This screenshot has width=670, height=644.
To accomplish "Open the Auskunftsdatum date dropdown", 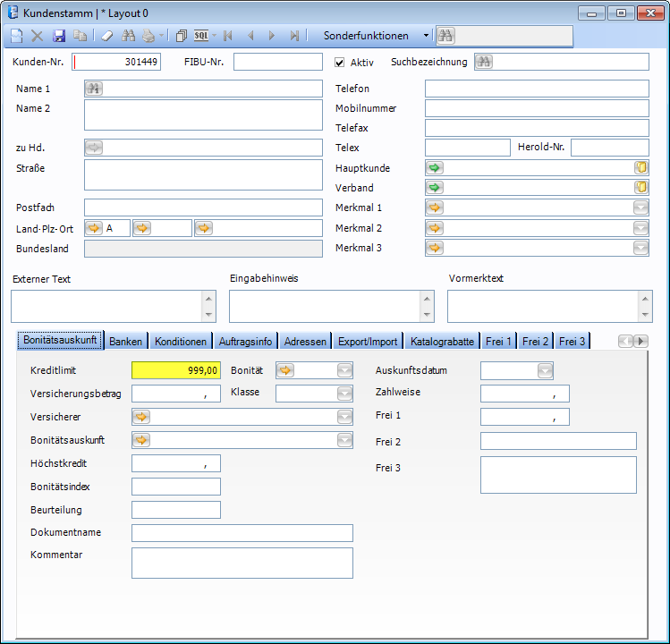I will point(545,370).
